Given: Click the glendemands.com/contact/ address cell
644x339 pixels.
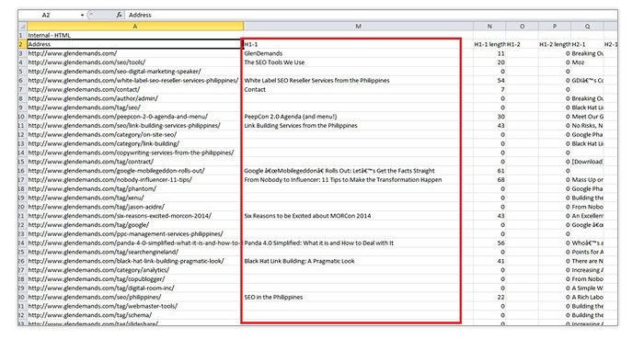Looking at the screenshot, I should pos(135,89).
